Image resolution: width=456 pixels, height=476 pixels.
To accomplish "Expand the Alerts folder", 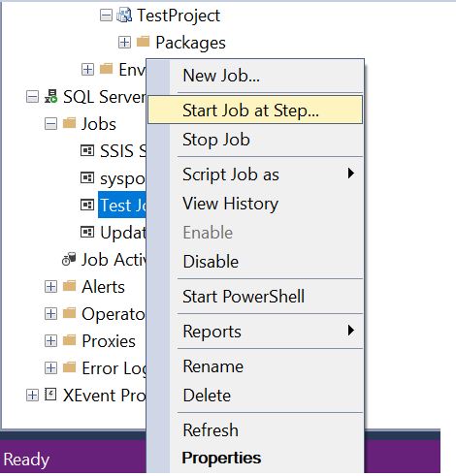I will pos(50,287).
